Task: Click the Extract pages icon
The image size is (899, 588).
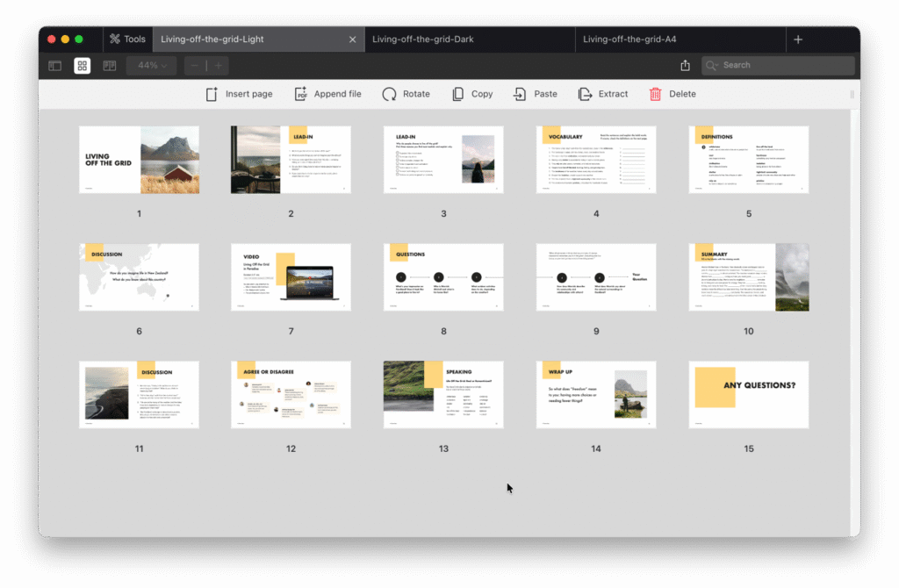Action: pos(585,94)
